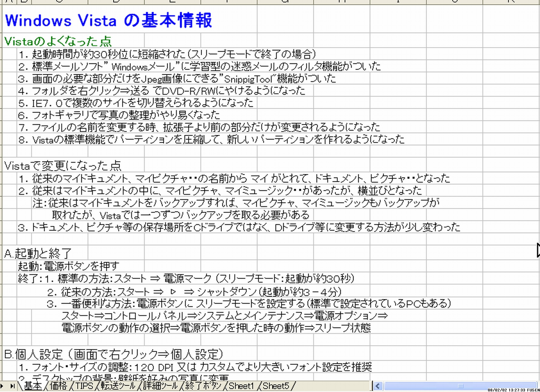Select the row '終了:1. 標準の方法:スタート'
This screenshot has width=540, height=392.
point(186,279)
